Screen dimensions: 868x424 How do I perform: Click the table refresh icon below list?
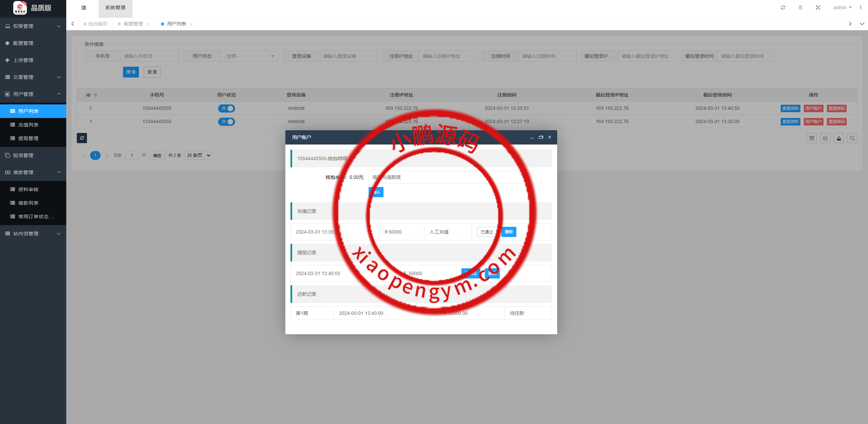click(82, 138)
